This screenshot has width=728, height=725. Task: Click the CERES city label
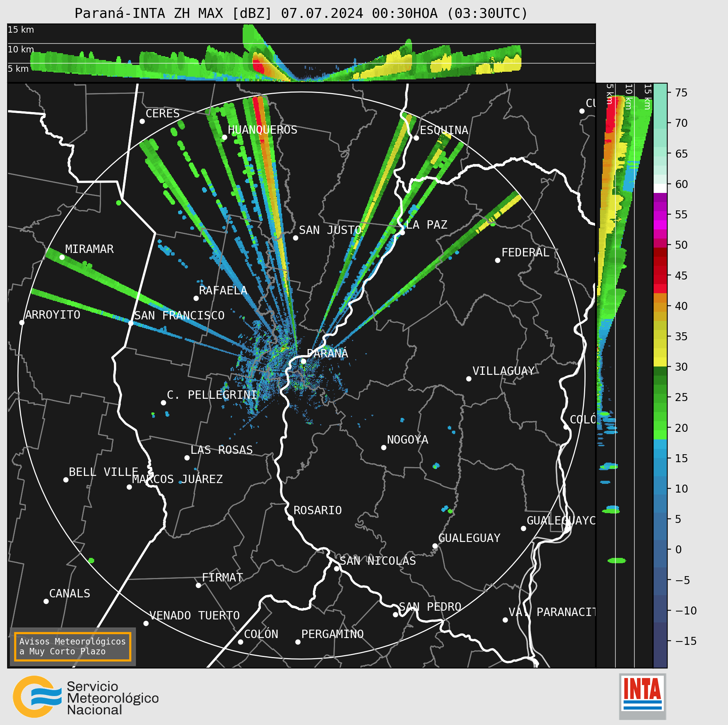[x=163, y=114]
